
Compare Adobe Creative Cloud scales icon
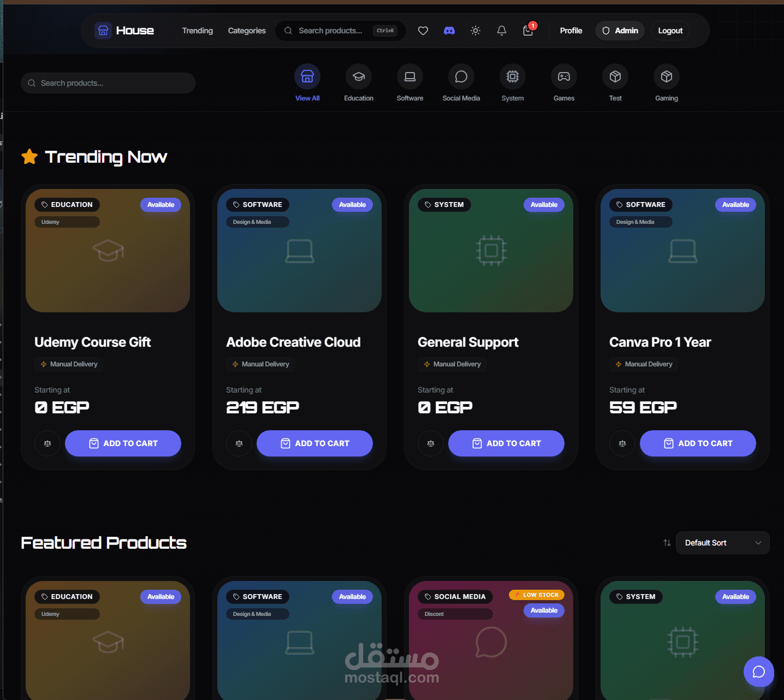pyautogui.click(x=239, y=443)
